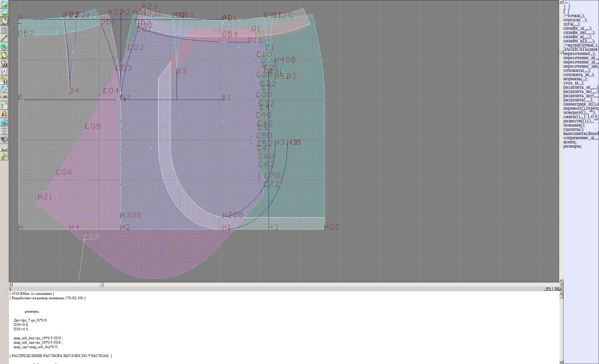This screenshot has height=364, width=599.
Task: Open the 3D mannequin view icon
Action: point(4,123)
